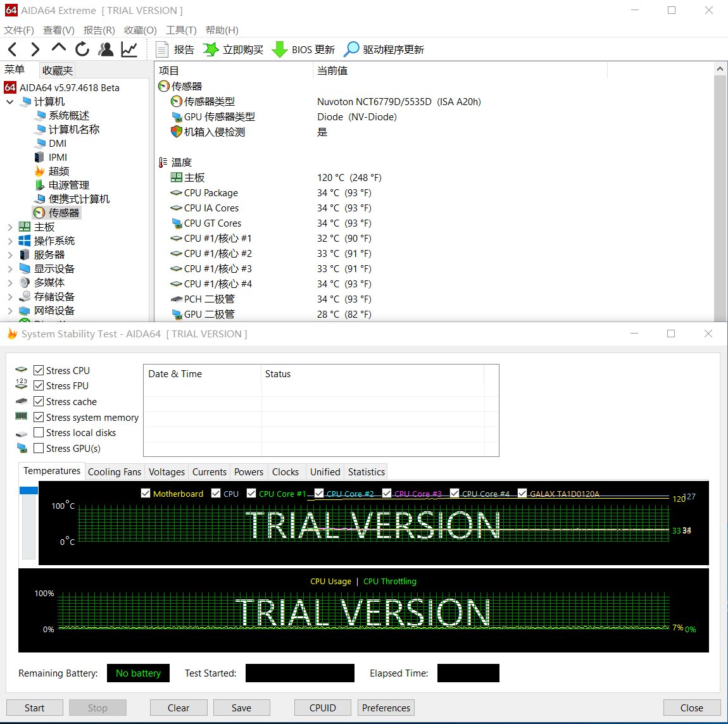728x724 pixels.
Task: Toggle CPU Core #1 graph checkbox
Action: (x=252, y=494)
